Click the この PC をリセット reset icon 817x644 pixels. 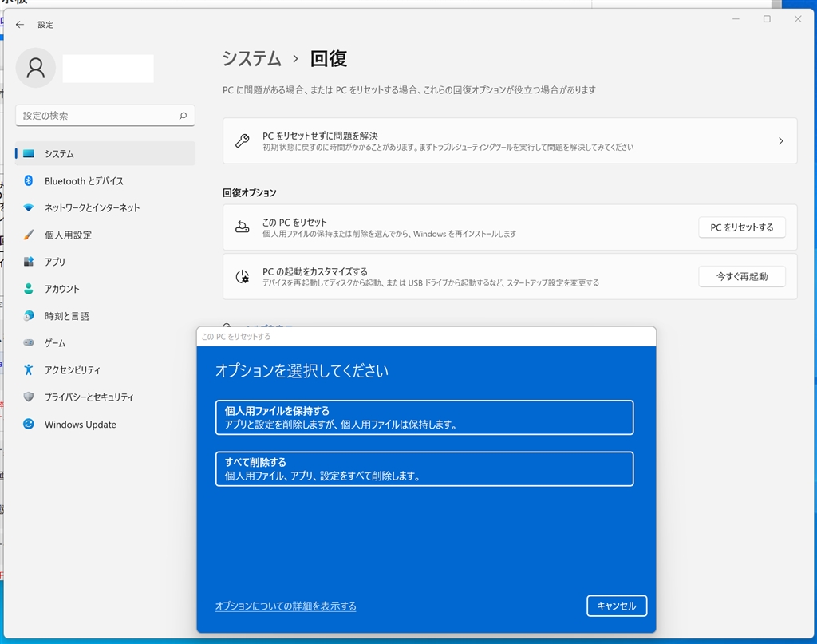(243, 227)
